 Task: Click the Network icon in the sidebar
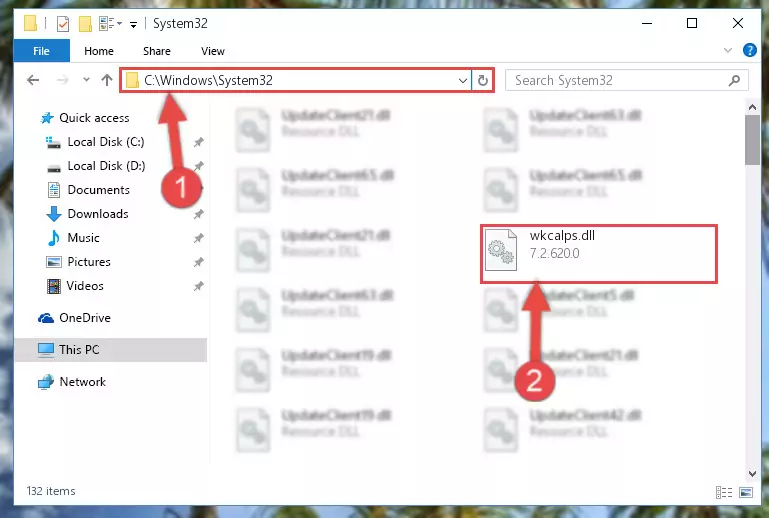tap(46, 382)
